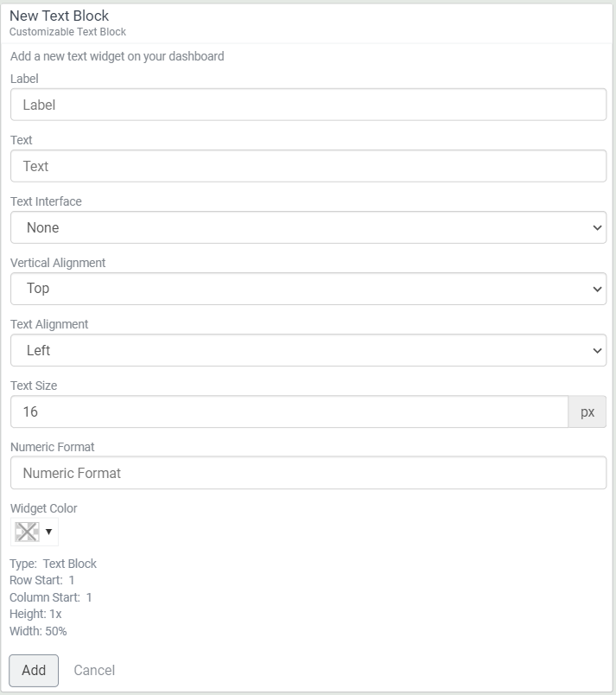616x695 pixels.
Task: Expand the Text Interface dropdown showing None
Action: click(x=308, y=227)
